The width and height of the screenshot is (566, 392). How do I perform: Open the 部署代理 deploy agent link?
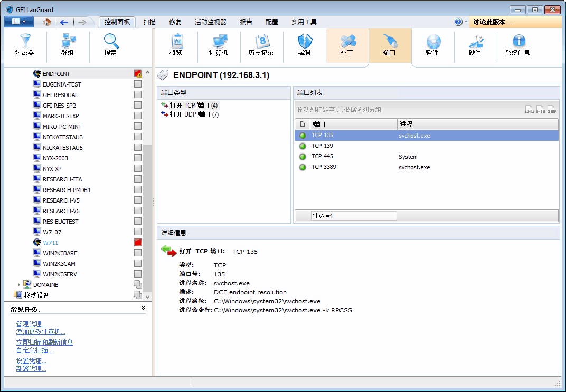tap(31, 369)
